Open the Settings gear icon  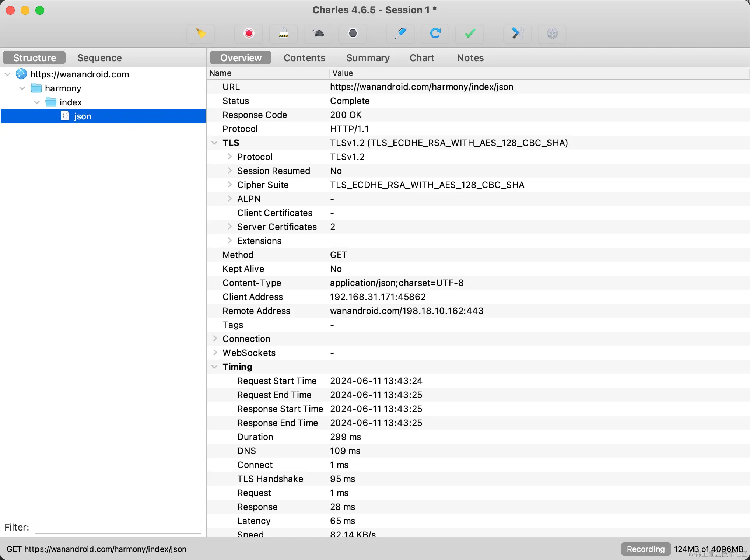coord(552,34)
